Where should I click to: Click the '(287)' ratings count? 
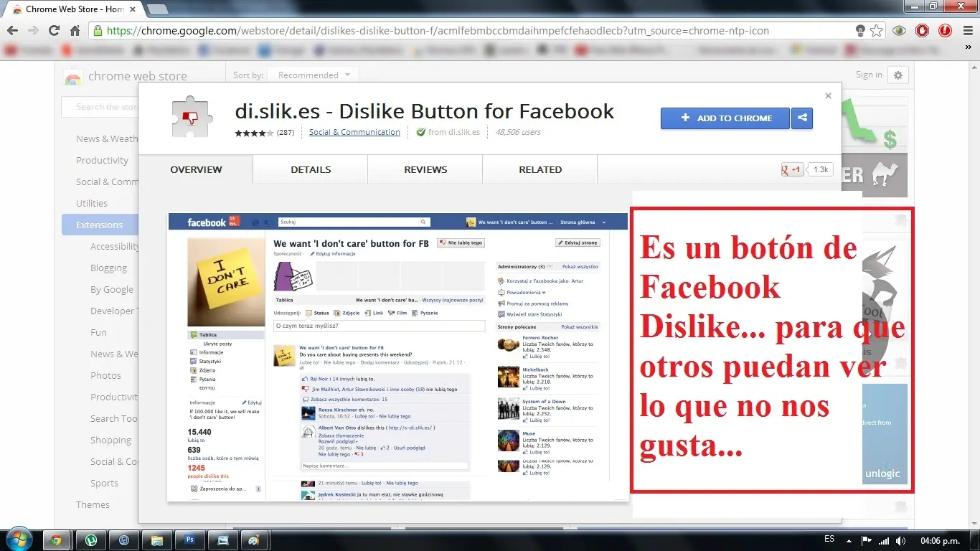point(286,132)
